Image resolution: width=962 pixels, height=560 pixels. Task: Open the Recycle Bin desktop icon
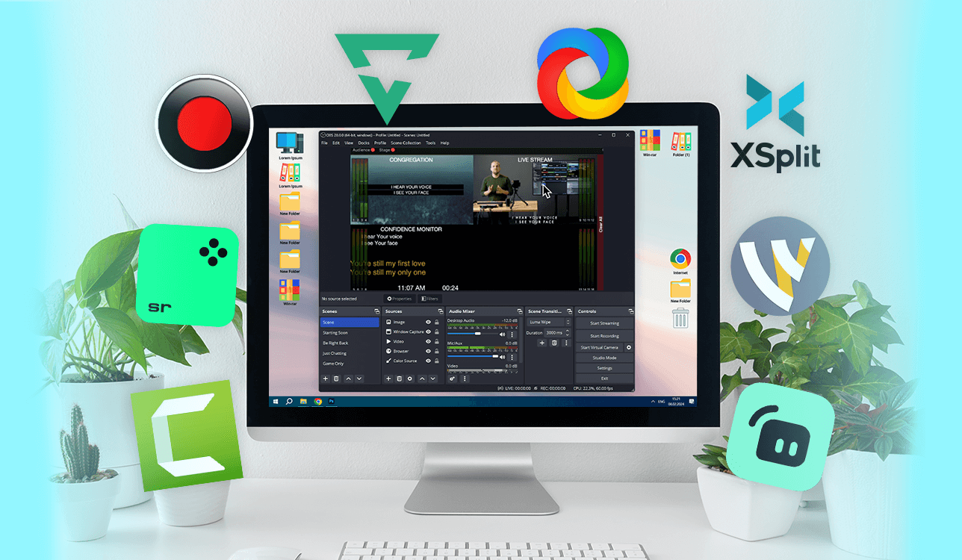coord(680,320)
